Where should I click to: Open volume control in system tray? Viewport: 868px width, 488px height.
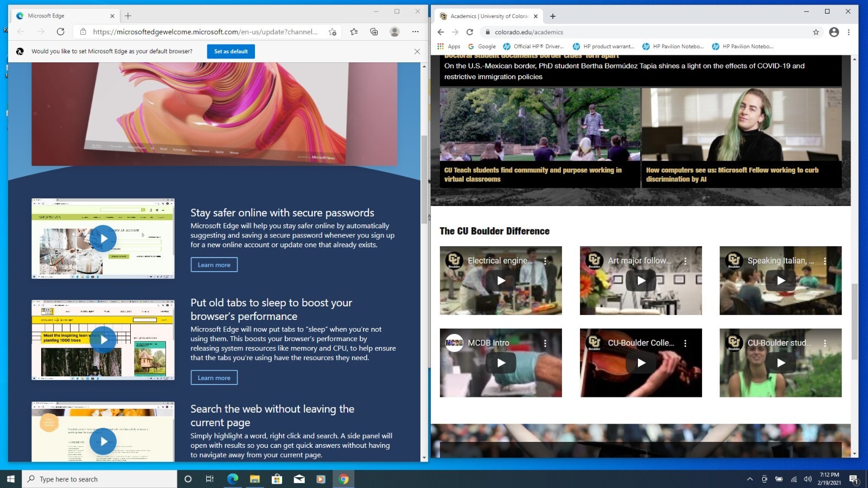[808, 479]
